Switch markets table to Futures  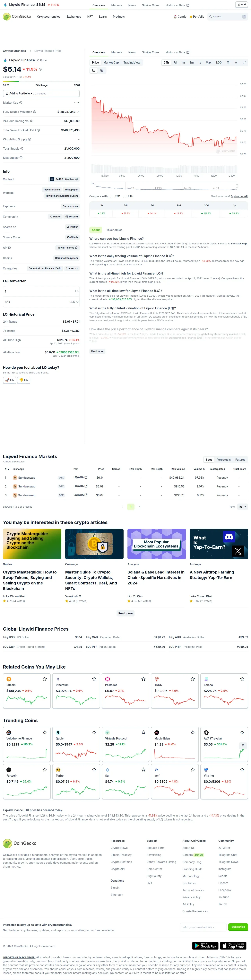coord(240,459)
